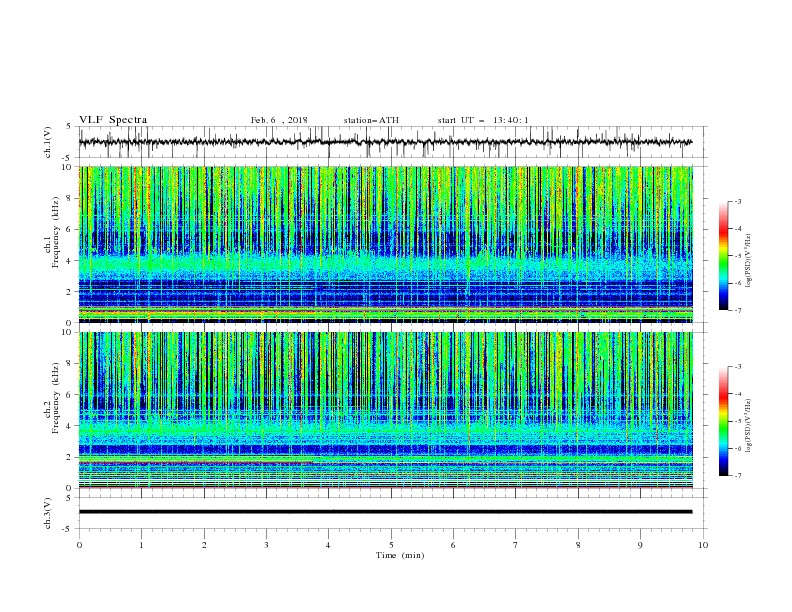This screenshot has width=792, height=612.
Task: Click the "-7" tick on the ch.2 color bar
Action: click(x=737, y=475)
